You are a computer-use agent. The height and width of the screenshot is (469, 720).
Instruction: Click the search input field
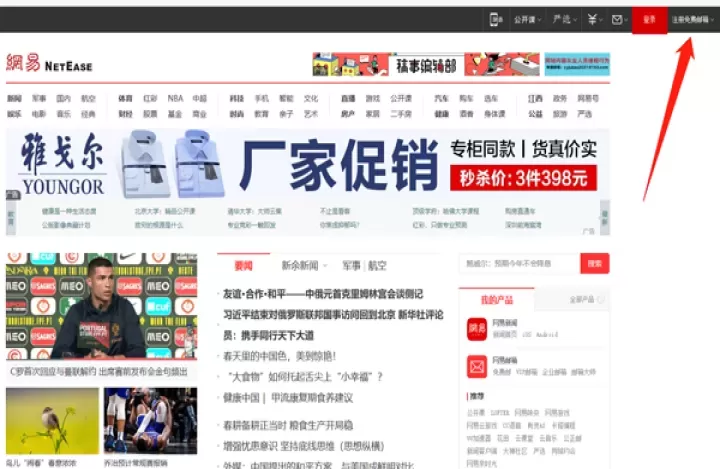click(519, 264)
